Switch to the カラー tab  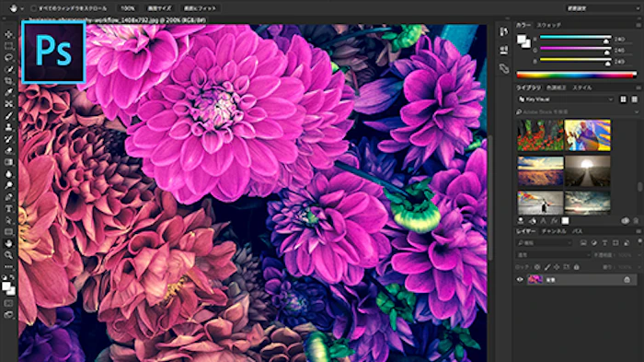(523, 25)
